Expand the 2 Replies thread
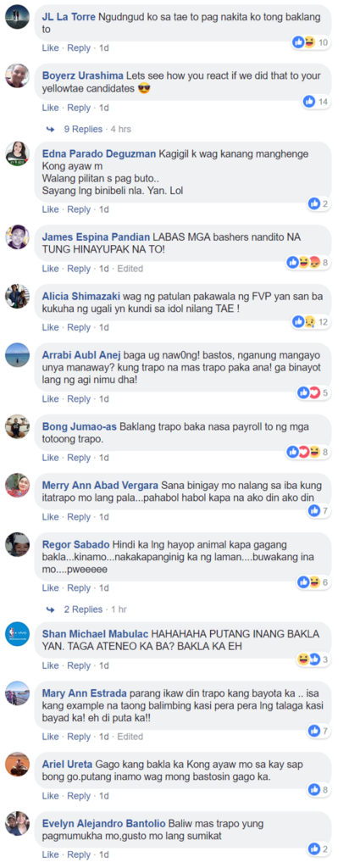Viewport: 349px width, 868px height. point(83,609)
